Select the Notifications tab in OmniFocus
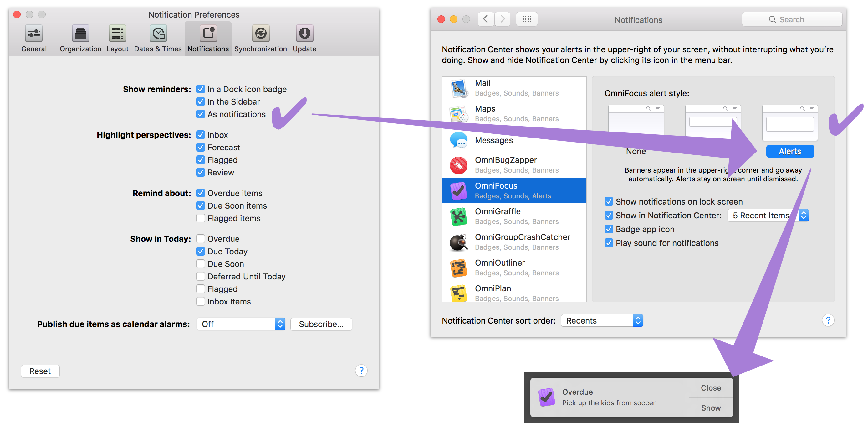Viewport: 868px width, 431px height. point(207,39)
